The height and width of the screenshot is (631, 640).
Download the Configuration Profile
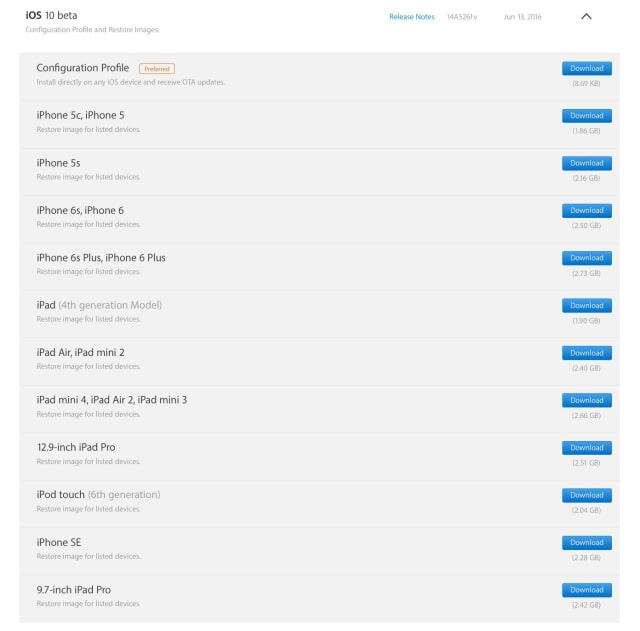586,68
